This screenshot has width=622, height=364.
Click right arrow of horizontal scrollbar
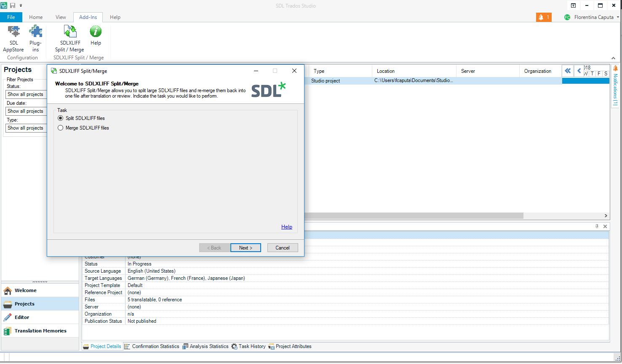click(606, 216)
